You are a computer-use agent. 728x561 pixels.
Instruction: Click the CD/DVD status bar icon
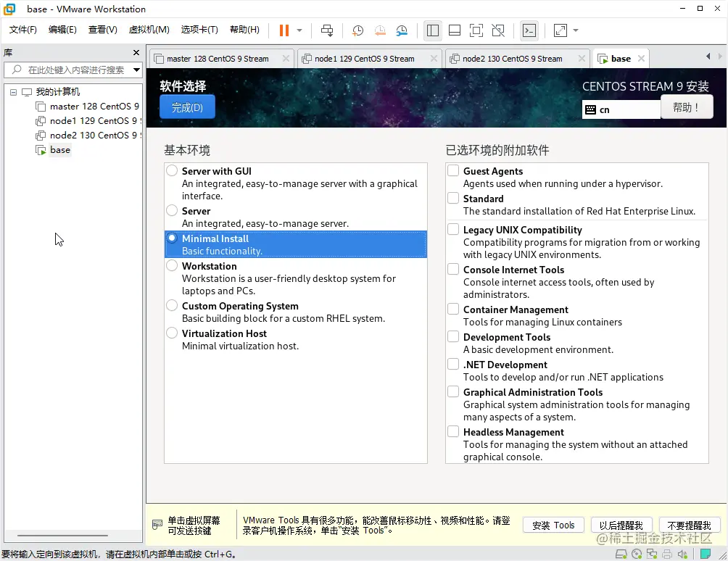coord(637,554)
